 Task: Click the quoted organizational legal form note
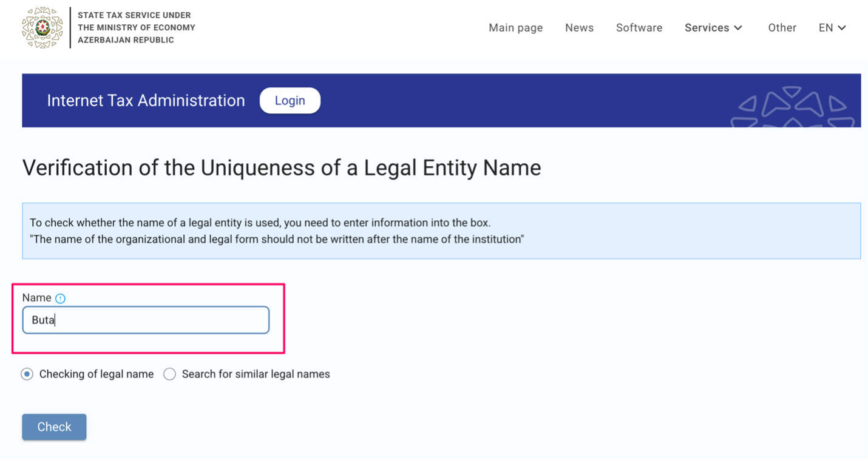tap(277, 240)
